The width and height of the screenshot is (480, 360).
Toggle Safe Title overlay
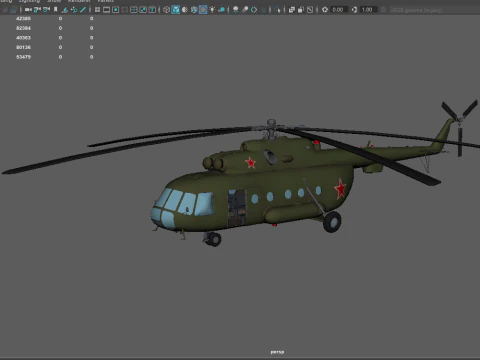click(152, 10)
